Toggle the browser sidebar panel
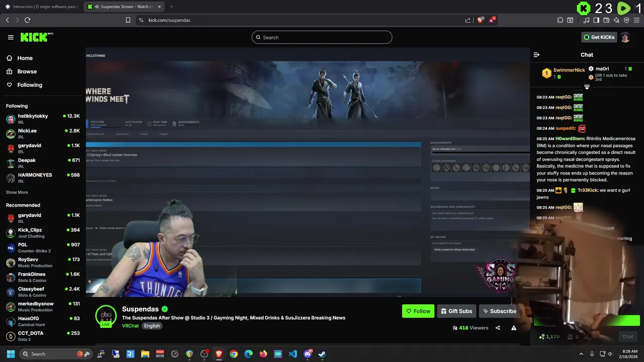Viewport: 644px width, 362px height. 596,20
